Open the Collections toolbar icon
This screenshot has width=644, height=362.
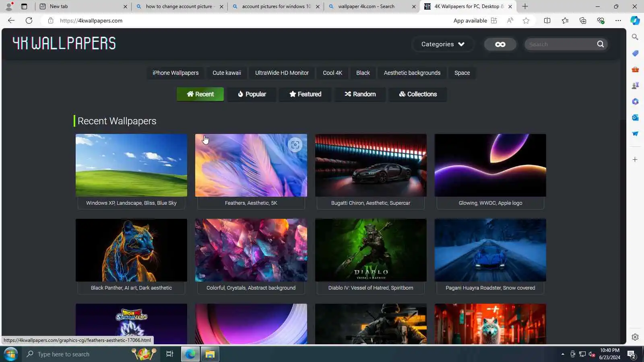coord(583,21)
